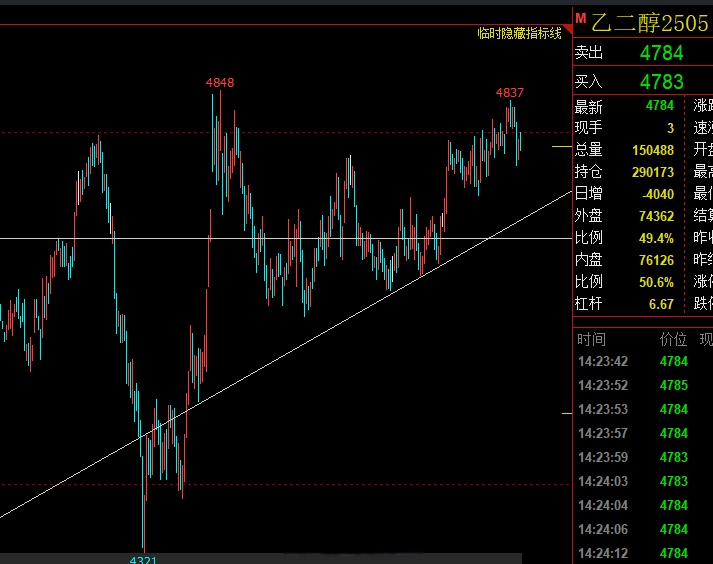This screenshot has width=713, height=564.
Task: Select the 最新 latest price row
Action: pos(630,106)
